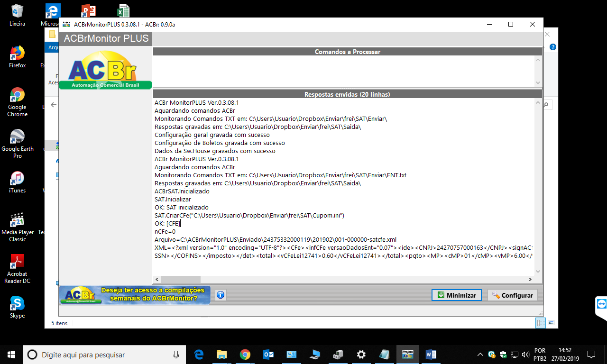This screenshot has width=607, height=364.
Task: Open Windows Security shield tray icon
Action: [503, 355]
